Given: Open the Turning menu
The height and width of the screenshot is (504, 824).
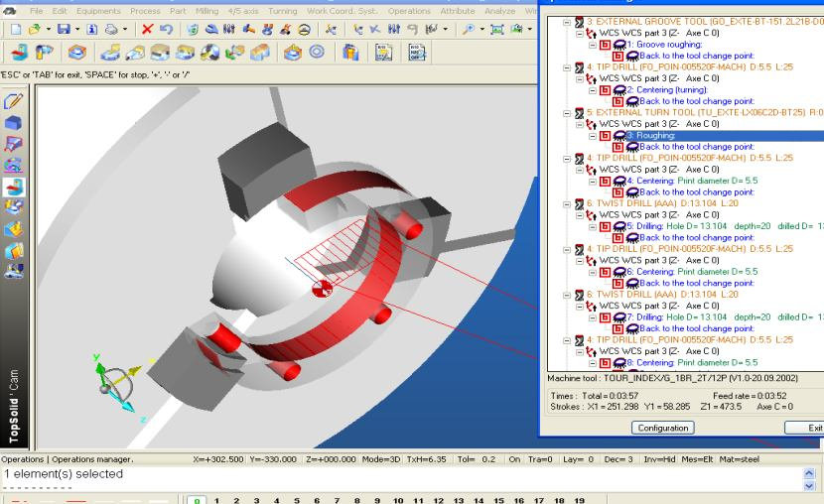Looking at the screenshot, I should click(x=282, y=11).
